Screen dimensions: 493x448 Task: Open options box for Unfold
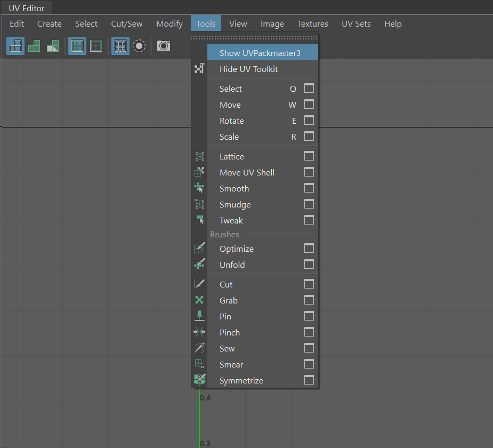click(309, 265)
